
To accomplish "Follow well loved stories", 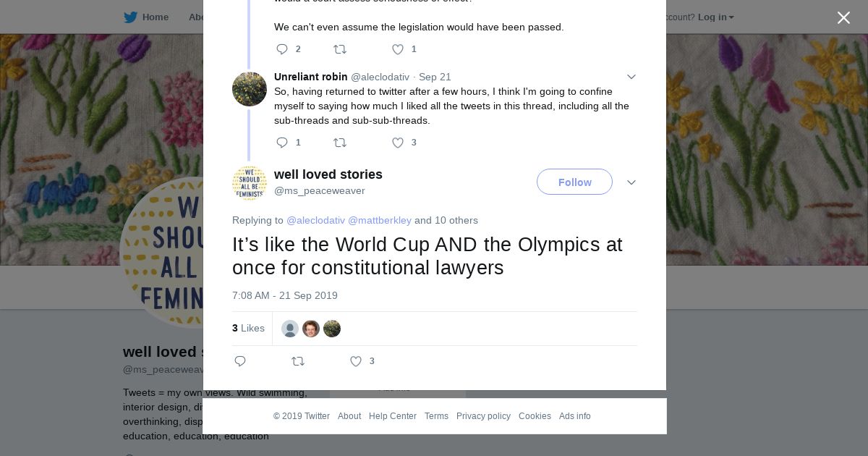I will 574,182.
